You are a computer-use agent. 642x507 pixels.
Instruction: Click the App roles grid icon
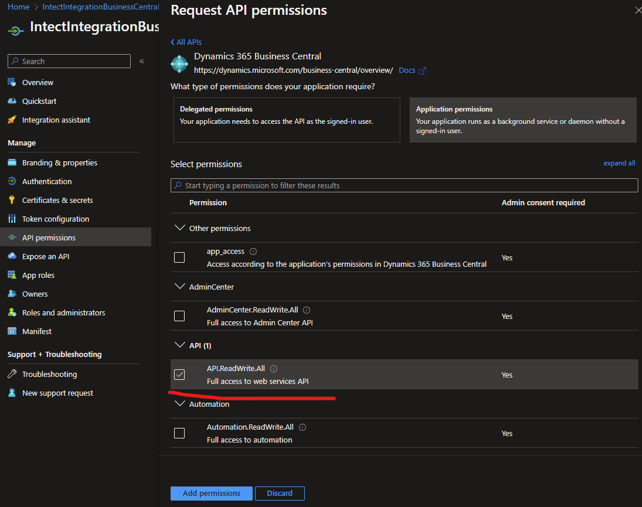point(12,275)
